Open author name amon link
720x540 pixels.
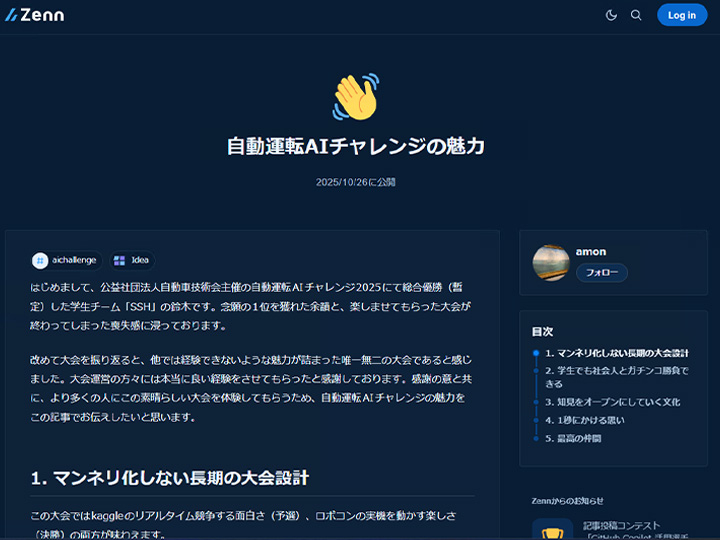click(x=591, y=252)
